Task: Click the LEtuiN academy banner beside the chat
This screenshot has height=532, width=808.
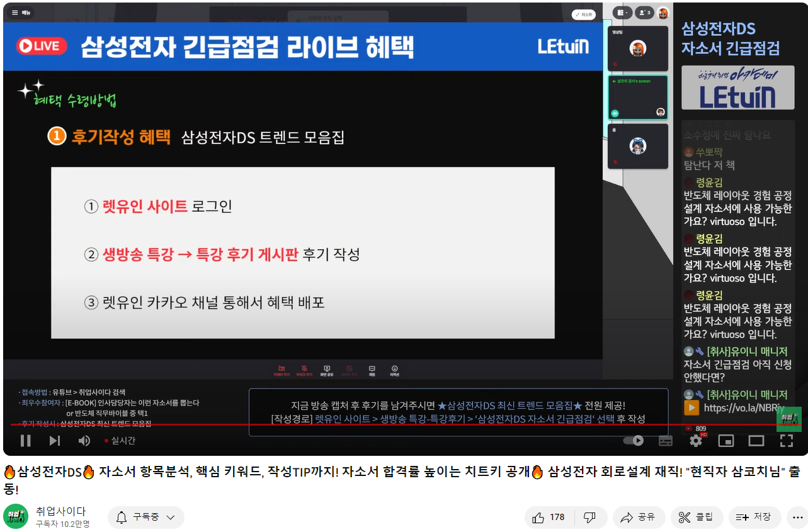Action: (737, 88)
